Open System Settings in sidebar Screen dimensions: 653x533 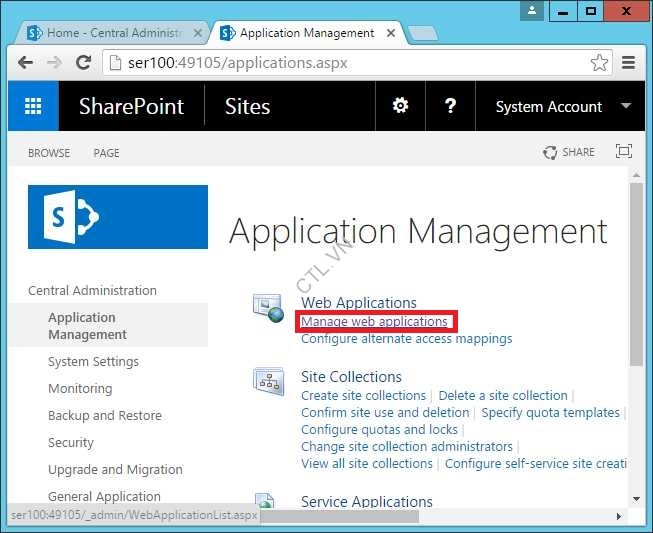pyautogui.click(x=93, y=361)
